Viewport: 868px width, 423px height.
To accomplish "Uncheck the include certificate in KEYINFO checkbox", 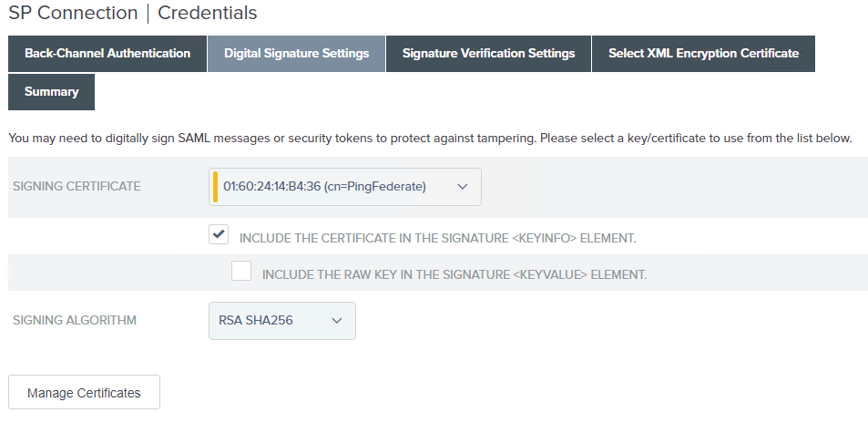I will pyautogui.click(x=219, y=235).
